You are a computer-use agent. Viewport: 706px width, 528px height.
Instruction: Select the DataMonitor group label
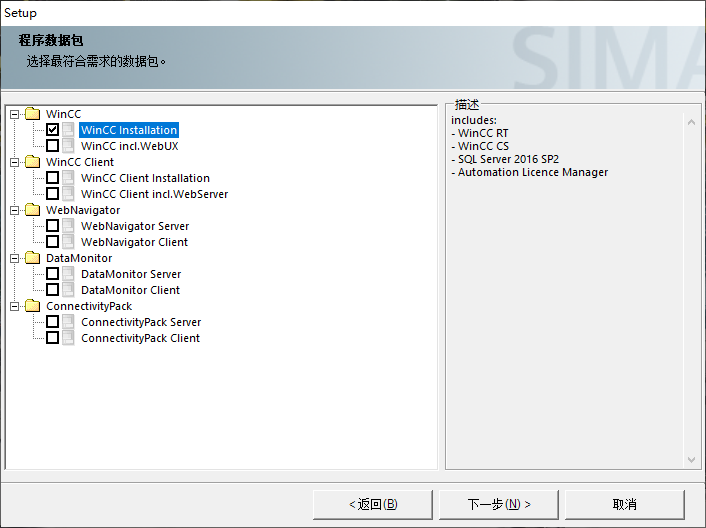click(79, 258)
